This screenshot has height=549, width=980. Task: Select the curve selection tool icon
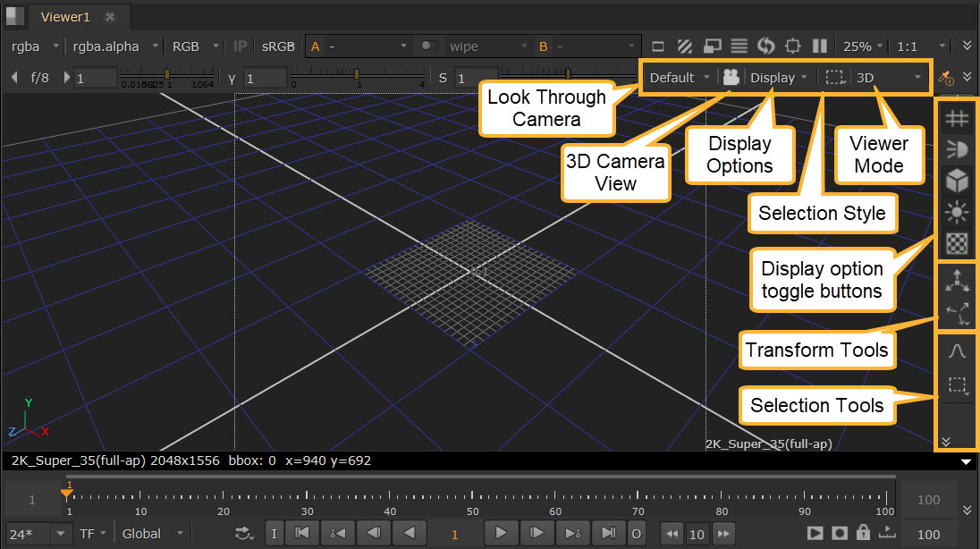pyautogui.click(x=957, y=351)
